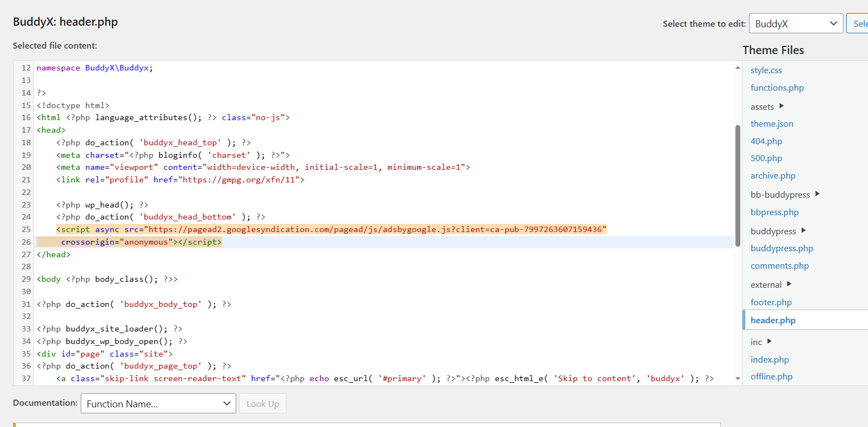Open archive.php theme file

click(x=773, y=176)
